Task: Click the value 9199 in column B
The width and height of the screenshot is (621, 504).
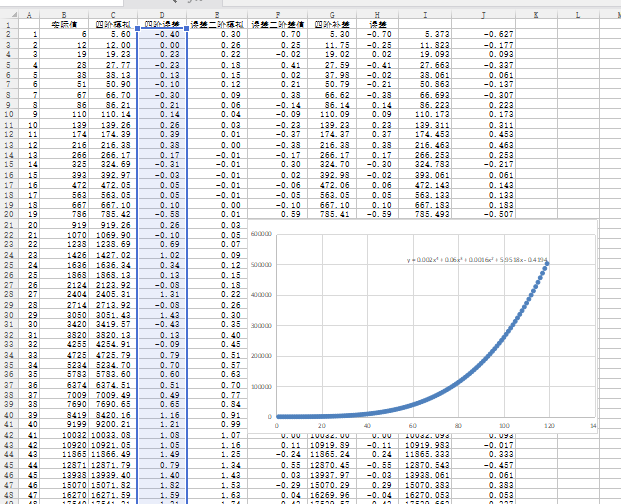Action: 64,424
